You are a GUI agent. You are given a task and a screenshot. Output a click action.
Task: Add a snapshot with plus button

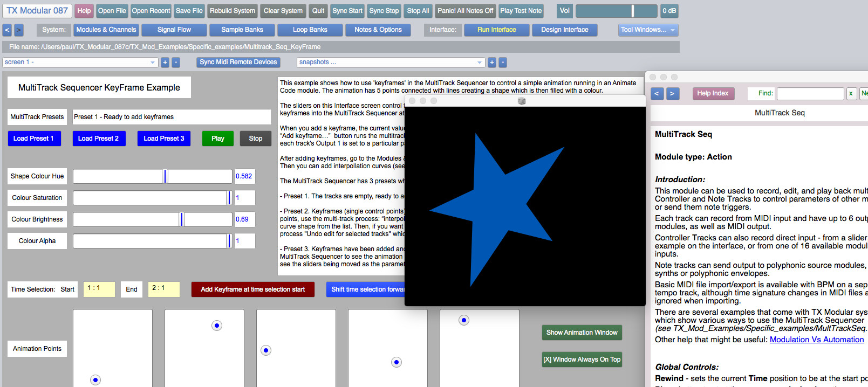click(492, 63)
